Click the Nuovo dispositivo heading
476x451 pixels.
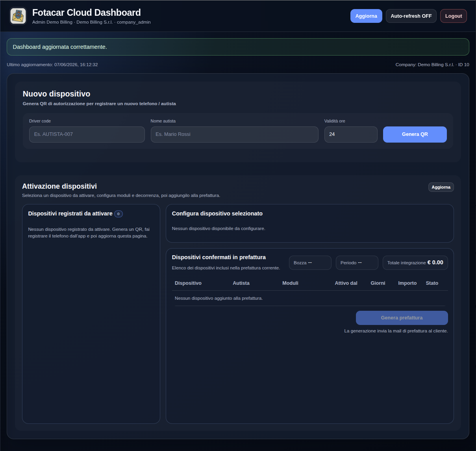[56, 94]
